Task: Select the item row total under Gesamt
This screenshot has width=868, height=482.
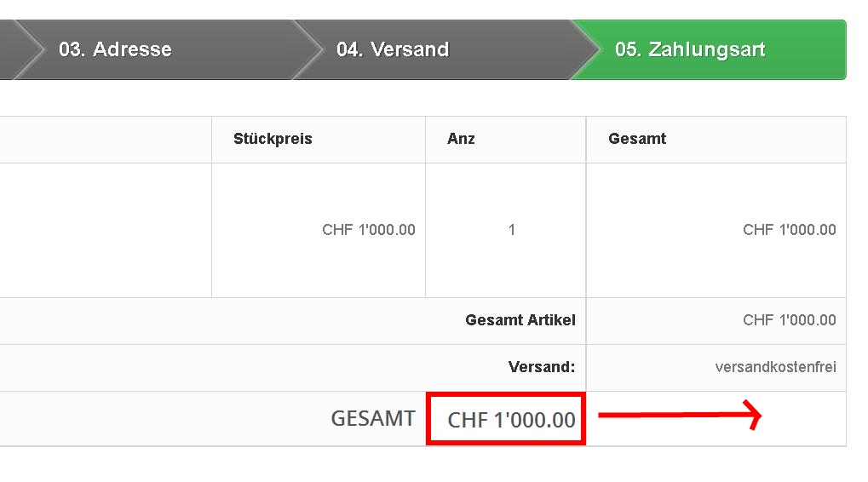Action: point(789,230)
